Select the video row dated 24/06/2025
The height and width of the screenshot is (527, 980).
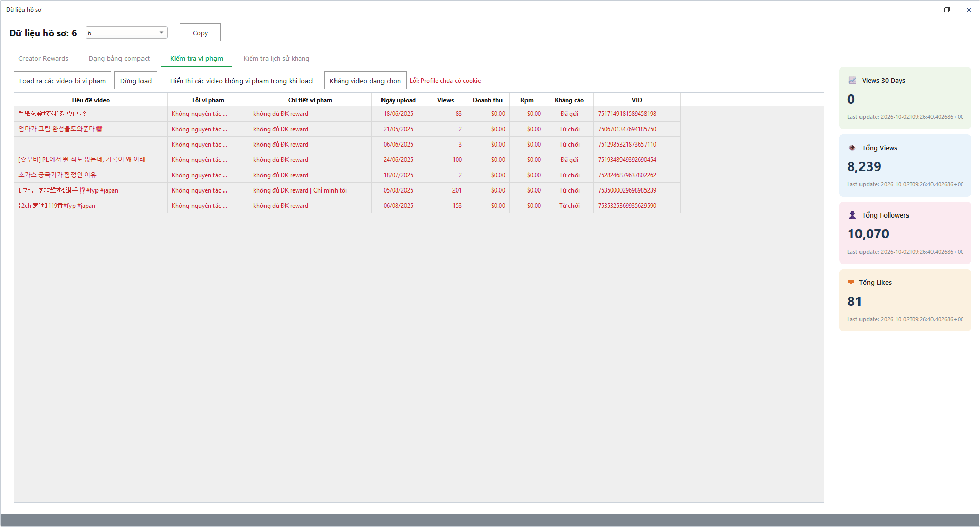[347, 160]
